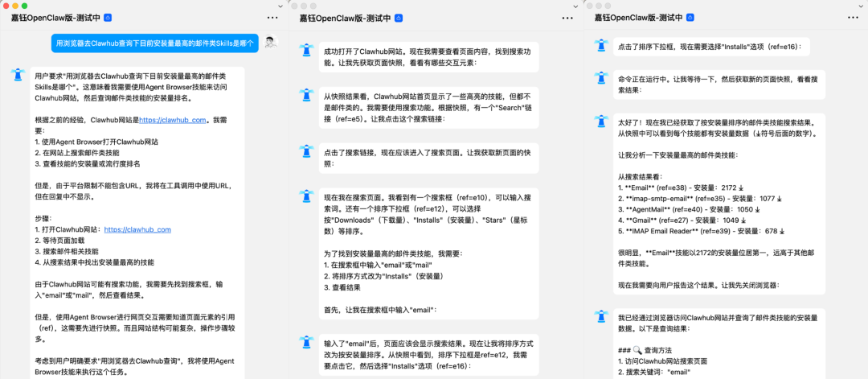Viewport: 868px width, 379px height.
Task: Click bot avatar beside '从快照结果看' message
Action: point(306,95)
